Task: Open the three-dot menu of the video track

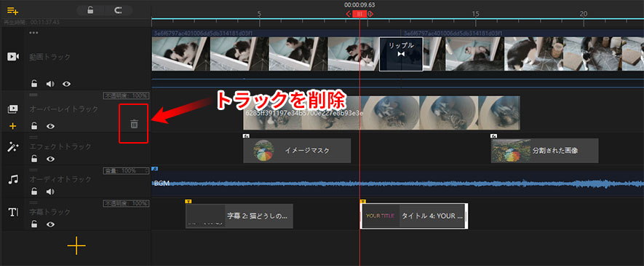Action: (x=33, y=33)
